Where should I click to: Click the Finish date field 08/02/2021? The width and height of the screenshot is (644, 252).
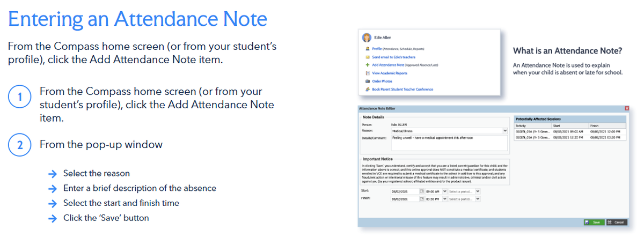[x=405, y=199]
